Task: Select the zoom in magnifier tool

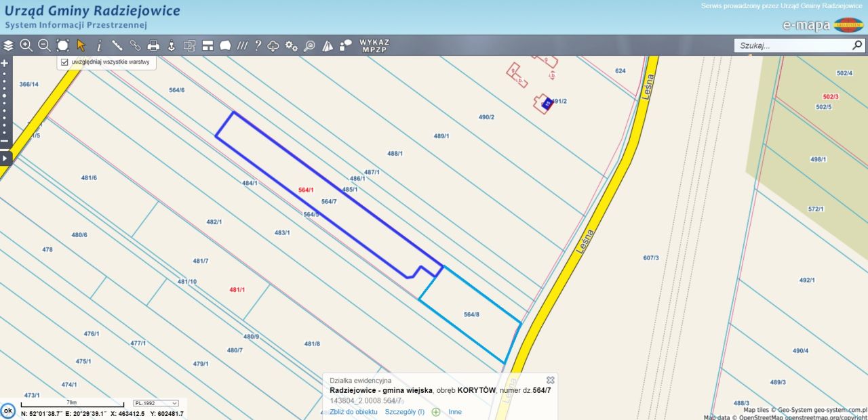Action: click(26, 45)
